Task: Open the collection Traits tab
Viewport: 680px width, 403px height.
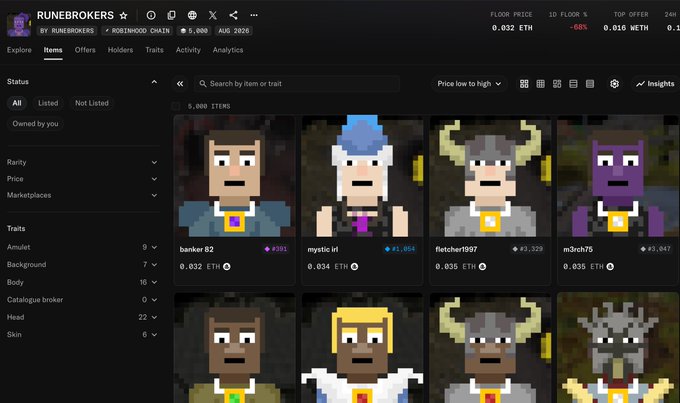Action: [154, 50]
